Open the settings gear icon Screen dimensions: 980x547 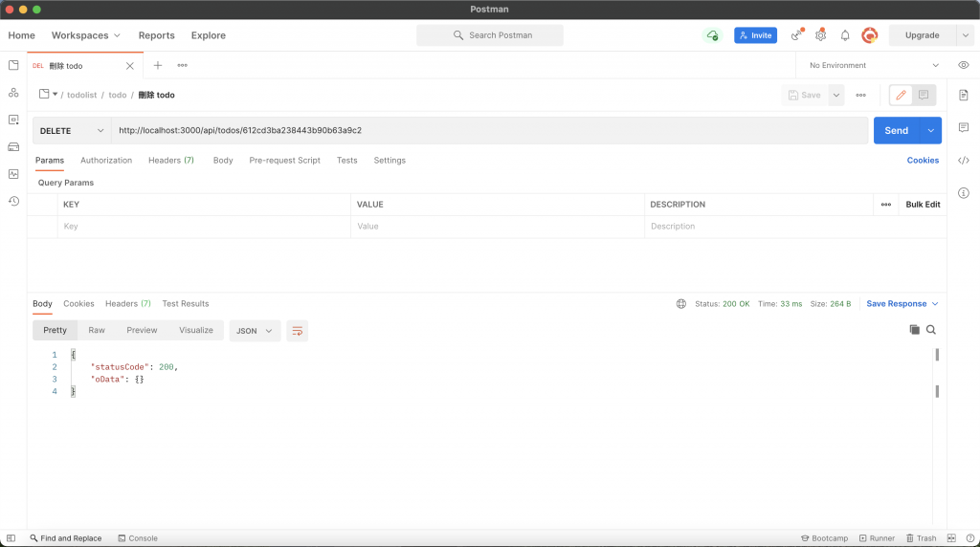820,35
